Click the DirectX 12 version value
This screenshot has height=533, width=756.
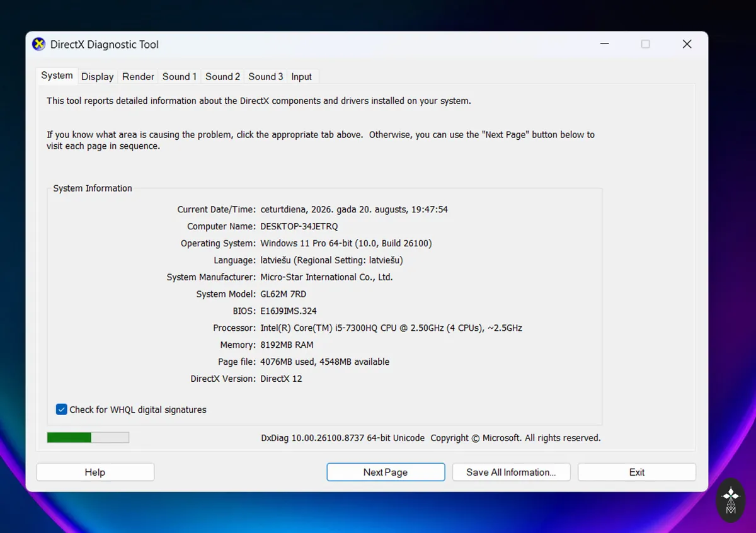[x=281, y=379]
